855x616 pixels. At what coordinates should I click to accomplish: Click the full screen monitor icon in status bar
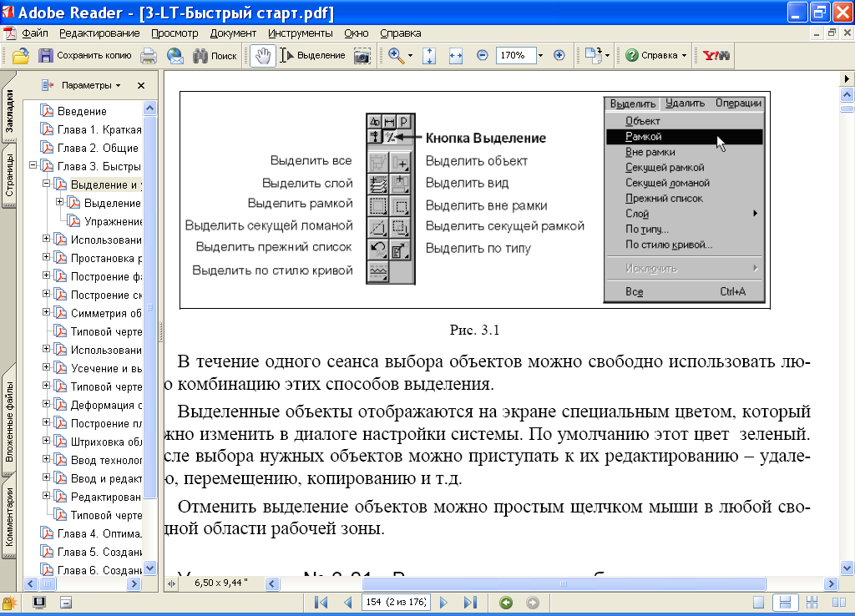(39, 603)
